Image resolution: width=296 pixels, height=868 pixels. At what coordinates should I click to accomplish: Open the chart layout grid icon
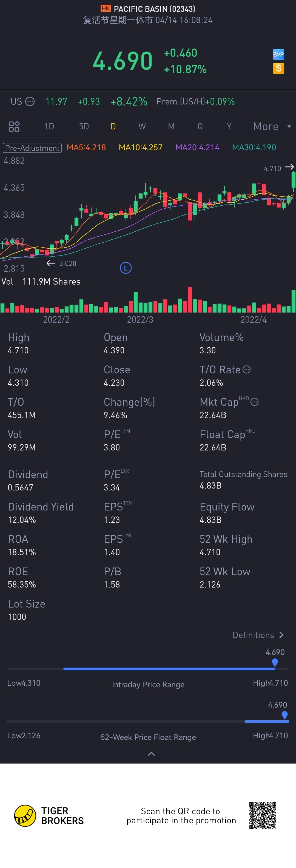coord(14,126)
